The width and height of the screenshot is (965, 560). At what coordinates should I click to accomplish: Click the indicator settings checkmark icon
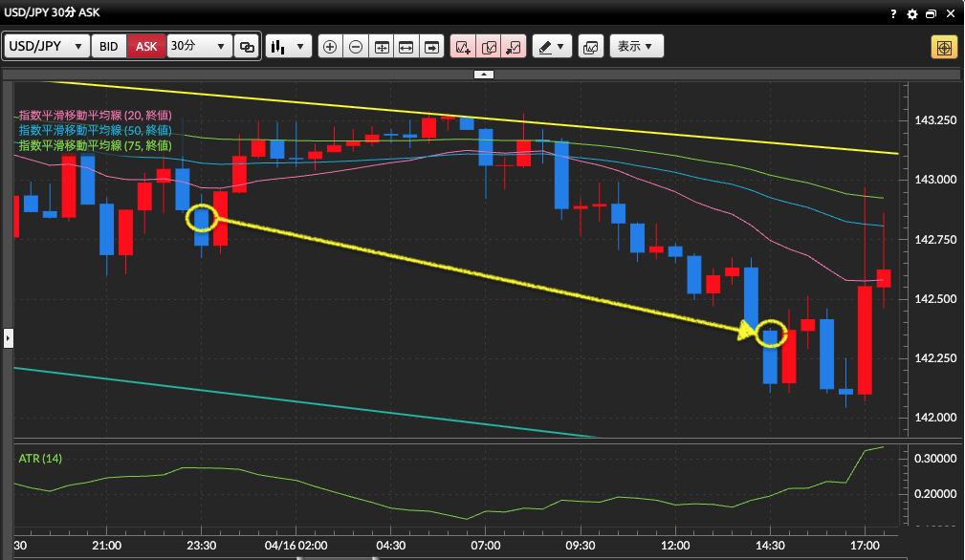(489, 47)
